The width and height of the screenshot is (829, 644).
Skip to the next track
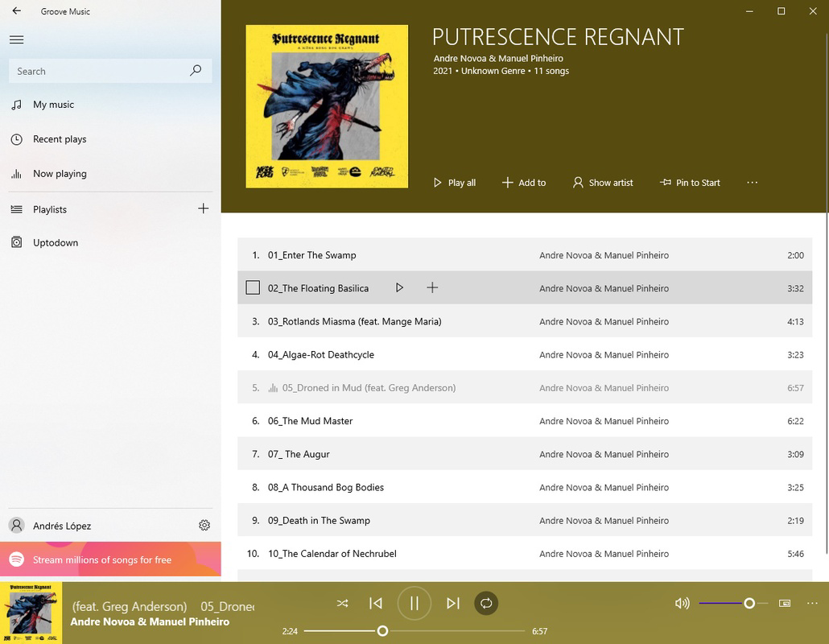coord(452,603)
